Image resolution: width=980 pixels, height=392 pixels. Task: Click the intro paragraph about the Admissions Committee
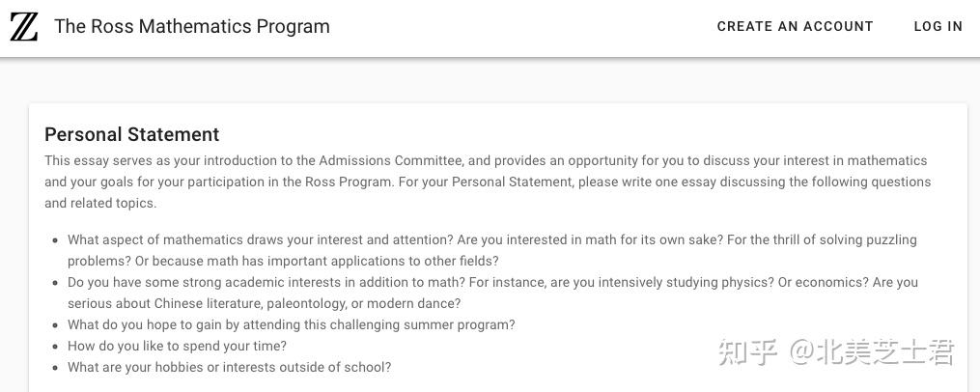pos(488,182)
